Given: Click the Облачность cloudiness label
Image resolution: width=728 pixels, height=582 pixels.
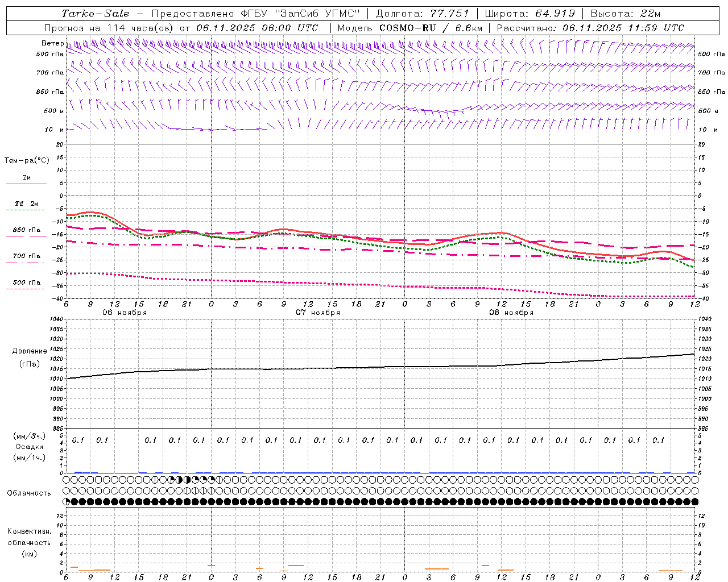Looking at the screenshot, I should click(x=29, y=493).
